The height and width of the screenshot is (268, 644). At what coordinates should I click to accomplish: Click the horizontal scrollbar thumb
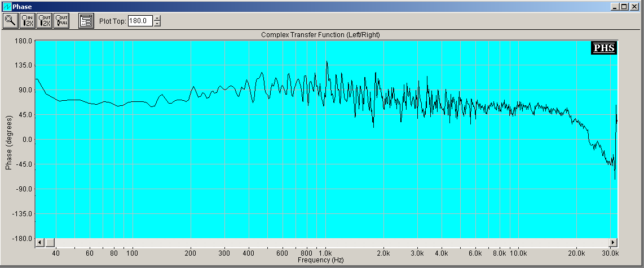click(50, 243)
